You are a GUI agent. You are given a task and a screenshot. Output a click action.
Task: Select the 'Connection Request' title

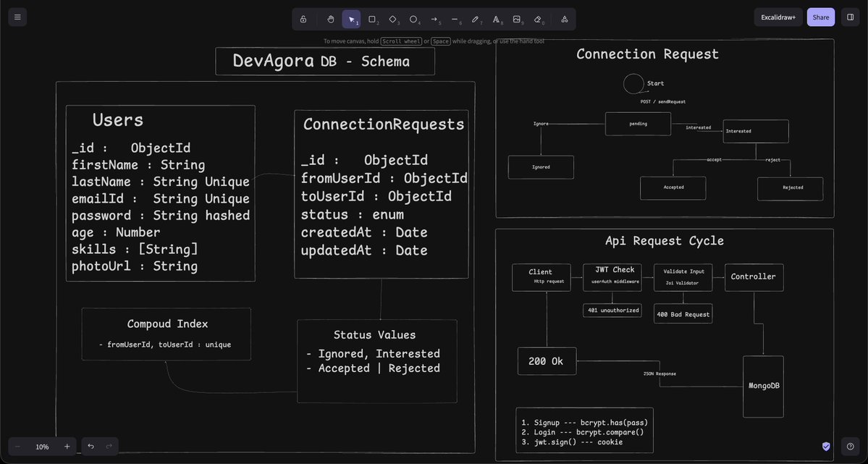[x=647, y=54]
